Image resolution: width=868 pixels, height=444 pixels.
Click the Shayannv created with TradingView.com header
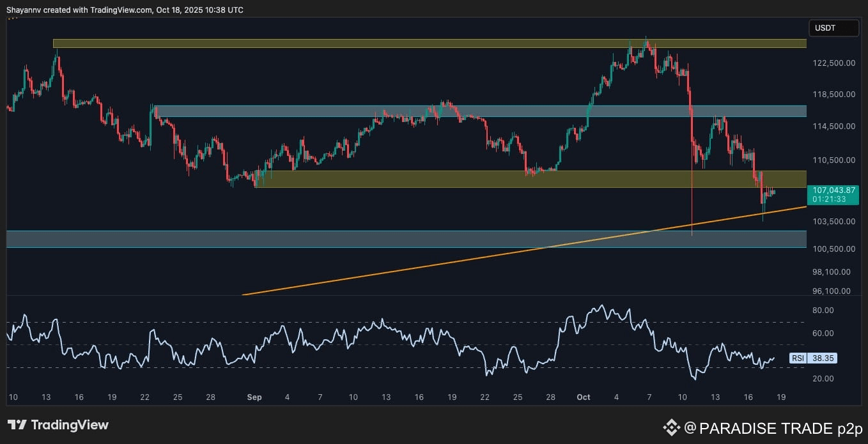125,10
